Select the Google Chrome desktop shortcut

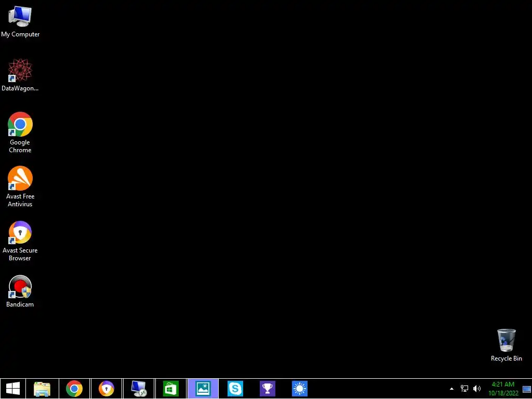[x=20, y=132]
